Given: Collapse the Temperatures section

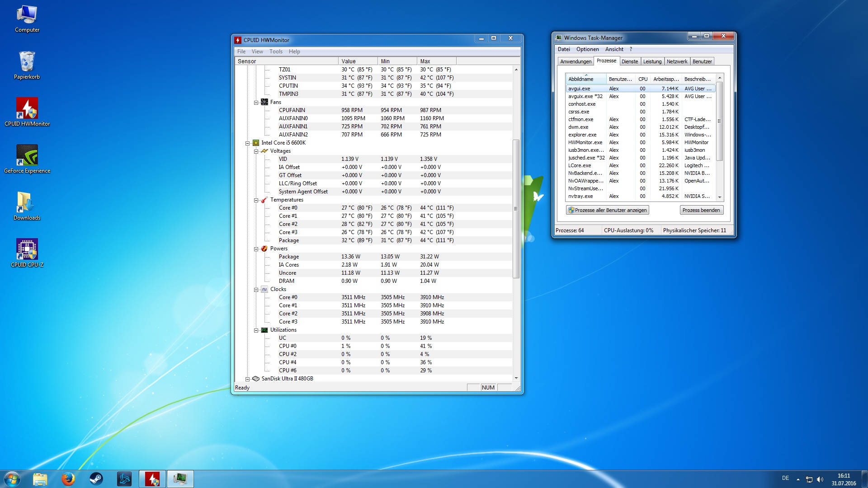Looking at the screenshot, I should pos(256,200).
